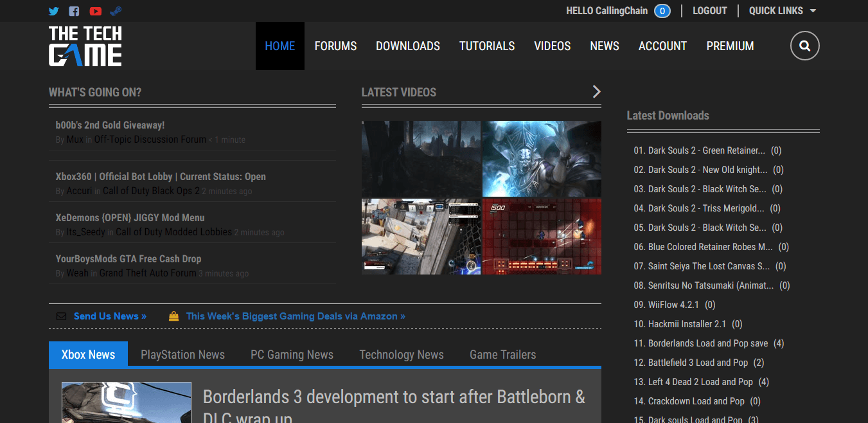Viewport: 868px width, 423px height.
Task: Open the Facebook social icon
Action: click(x=74, y=11)
